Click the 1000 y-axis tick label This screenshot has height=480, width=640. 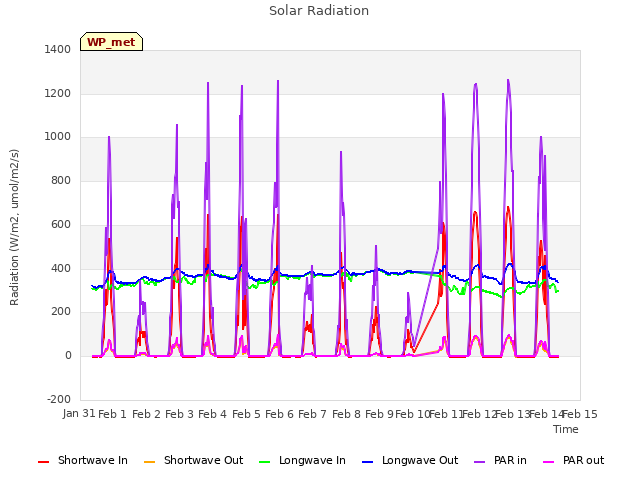pos(58,137)
